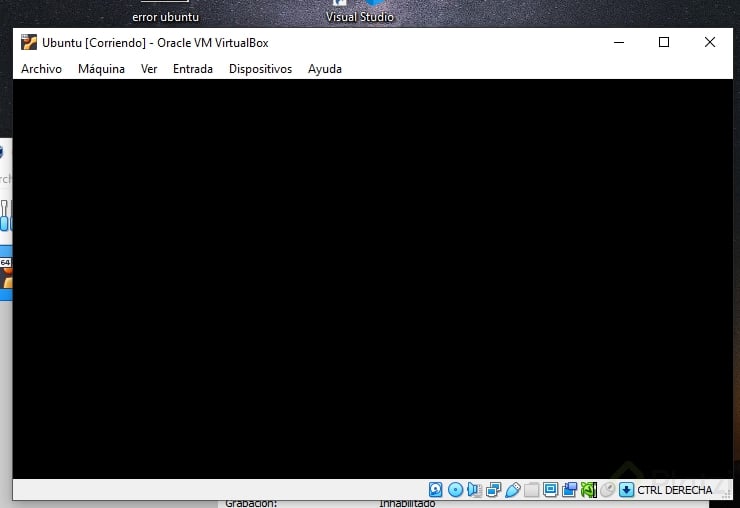Open the Dispositivos menu
The image size is (740, 508).
tap(261, 69)
